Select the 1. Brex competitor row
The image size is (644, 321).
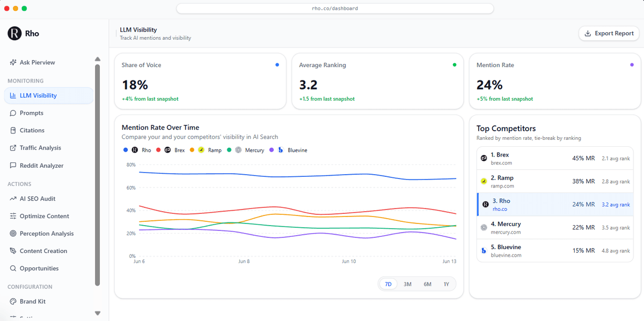tap(555, 158)
